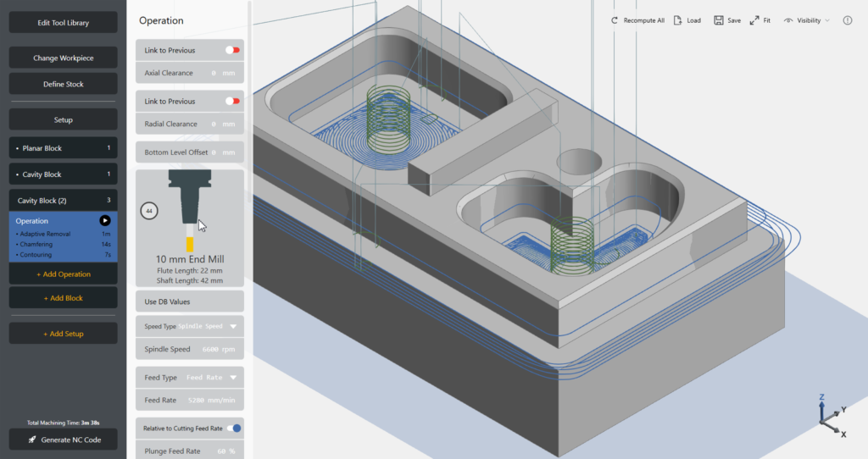
Task: Toggle Link to Previous above Axial Clearance
Action: (232, 50)
